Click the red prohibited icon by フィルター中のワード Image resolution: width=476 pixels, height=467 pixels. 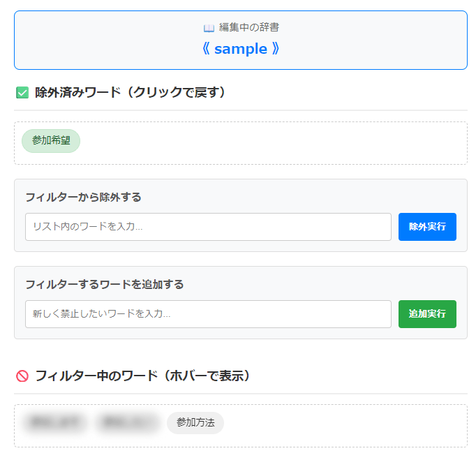(22, 376)
